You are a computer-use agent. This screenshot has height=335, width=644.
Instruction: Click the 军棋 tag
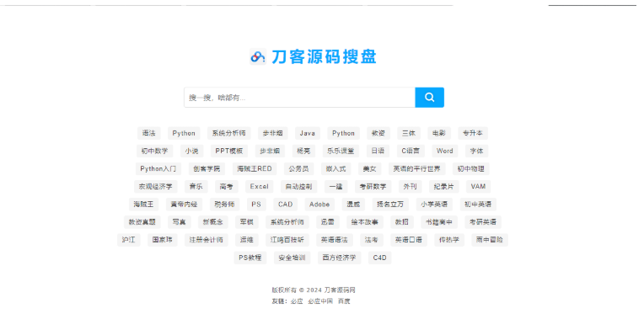pos(247,222)
